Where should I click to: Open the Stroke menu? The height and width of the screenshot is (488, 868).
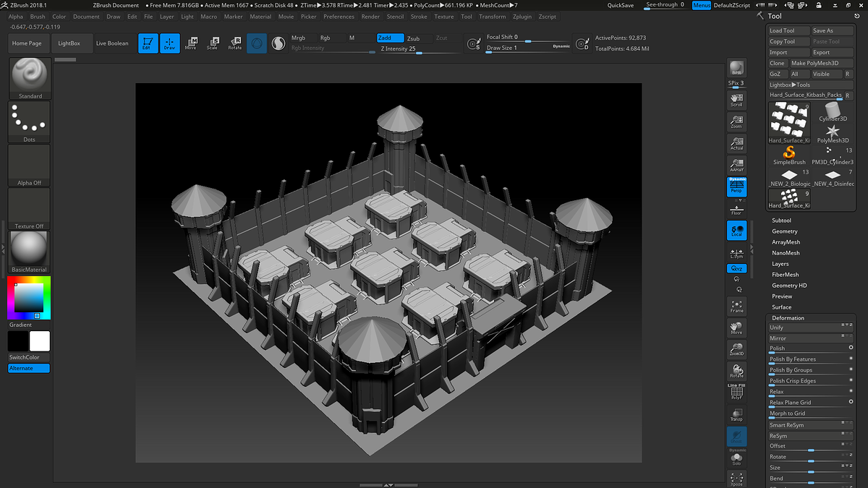pos(419,17)
